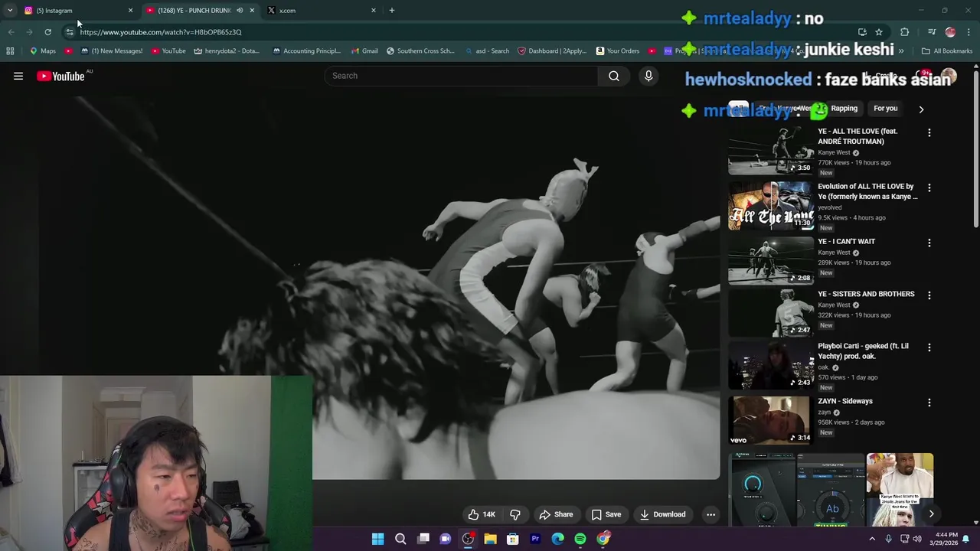Open media controls icon in browser toolbar
980x551 pixels.
pos(932,32)
